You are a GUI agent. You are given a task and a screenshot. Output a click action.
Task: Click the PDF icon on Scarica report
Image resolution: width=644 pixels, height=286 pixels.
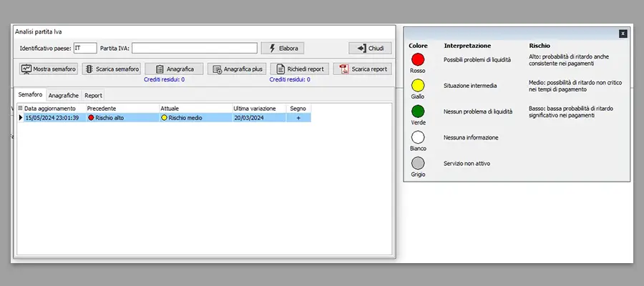pyautogui.click(x=344, y=69)
